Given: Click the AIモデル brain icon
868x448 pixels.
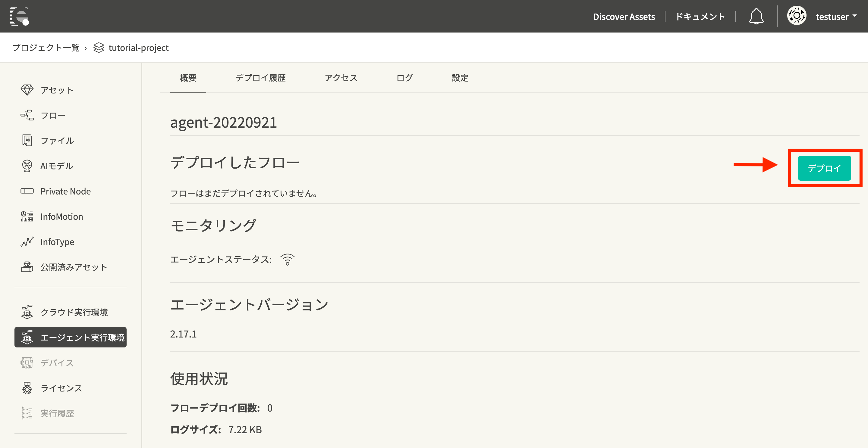Looking at the screenshot, I should (27, 166).
